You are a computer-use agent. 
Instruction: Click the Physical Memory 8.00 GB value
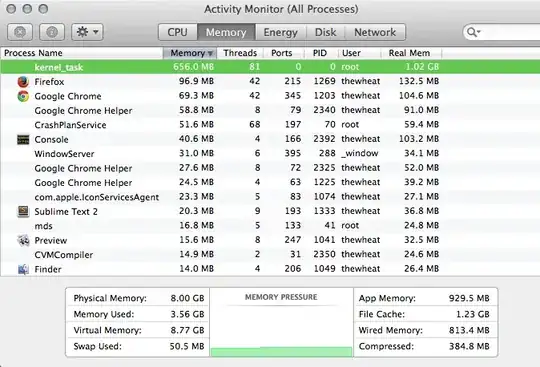pyautogui.click(x=187, y=298)
